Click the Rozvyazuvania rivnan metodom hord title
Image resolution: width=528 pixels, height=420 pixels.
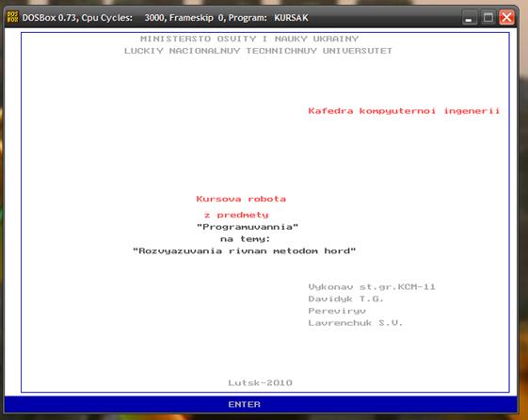coord(244,250)
